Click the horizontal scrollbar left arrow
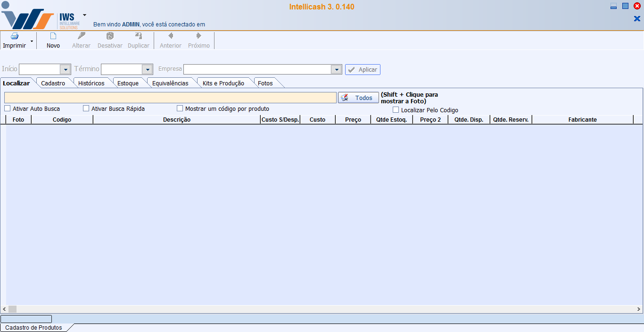 tap(5, 309)
